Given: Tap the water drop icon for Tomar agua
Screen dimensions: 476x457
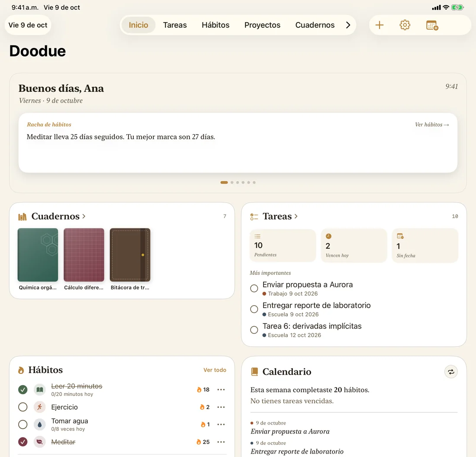Looking at the screenshot, I should (x=39, y=425).
